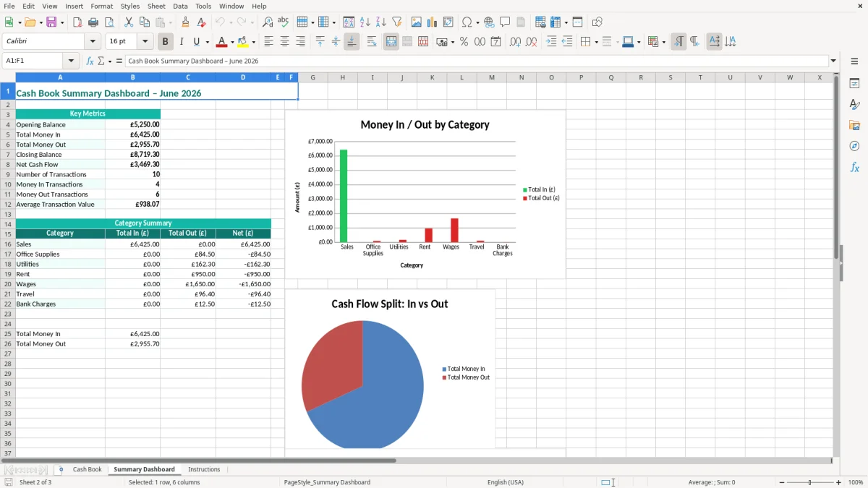Screen dimensions: 868x488
Task: Click the Font Color red A swatch
Action: (x=221, y=42)
